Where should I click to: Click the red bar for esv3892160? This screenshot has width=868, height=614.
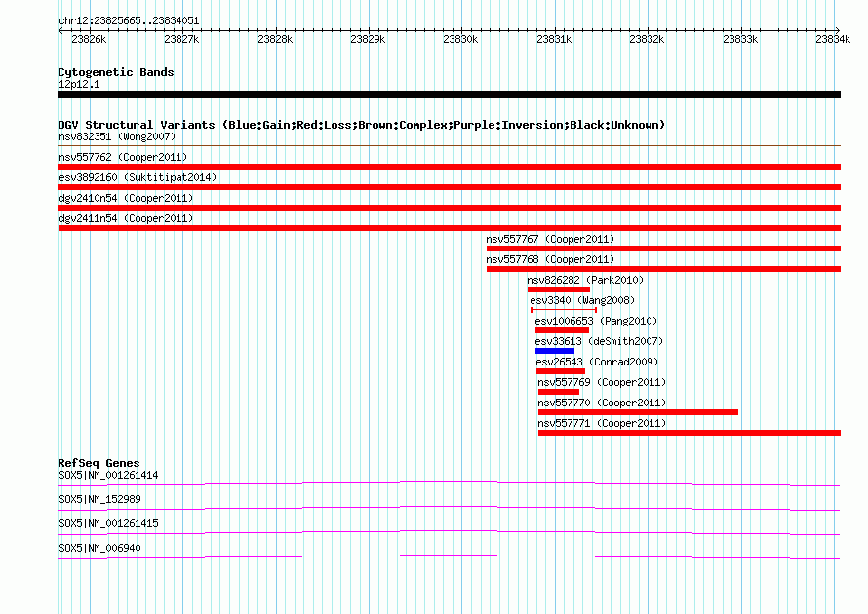tap(449, 187)
